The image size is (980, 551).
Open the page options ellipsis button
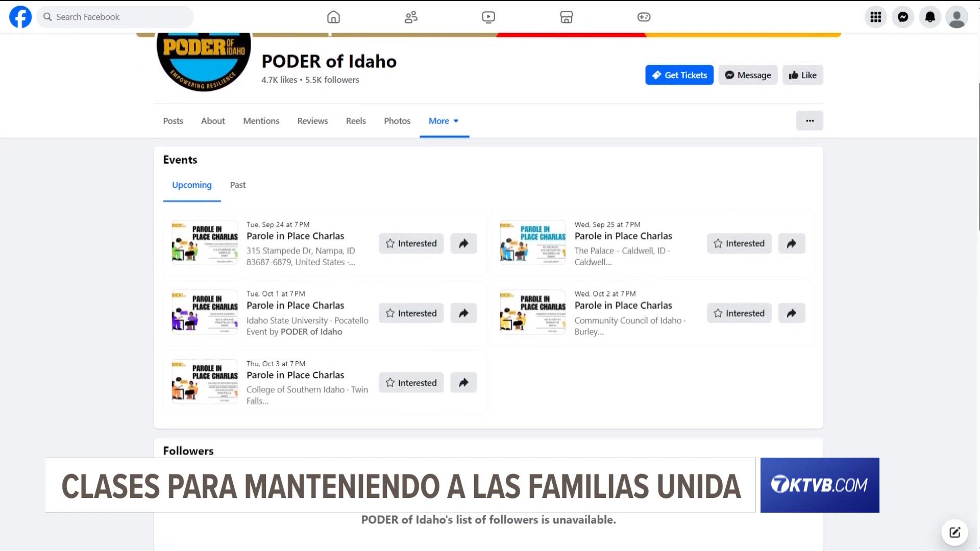point(810,121)
